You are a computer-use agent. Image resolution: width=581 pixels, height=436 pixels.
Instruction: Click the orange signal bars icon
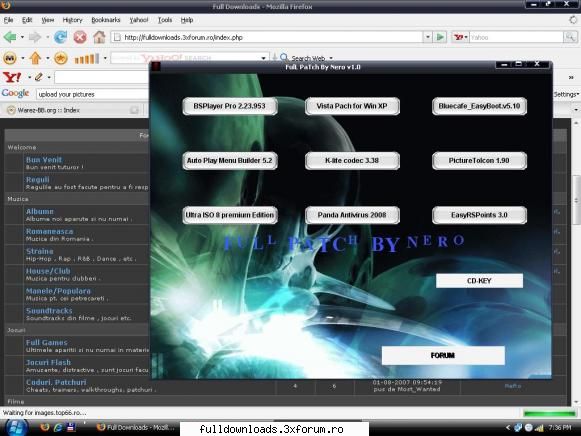coord(87,59)
